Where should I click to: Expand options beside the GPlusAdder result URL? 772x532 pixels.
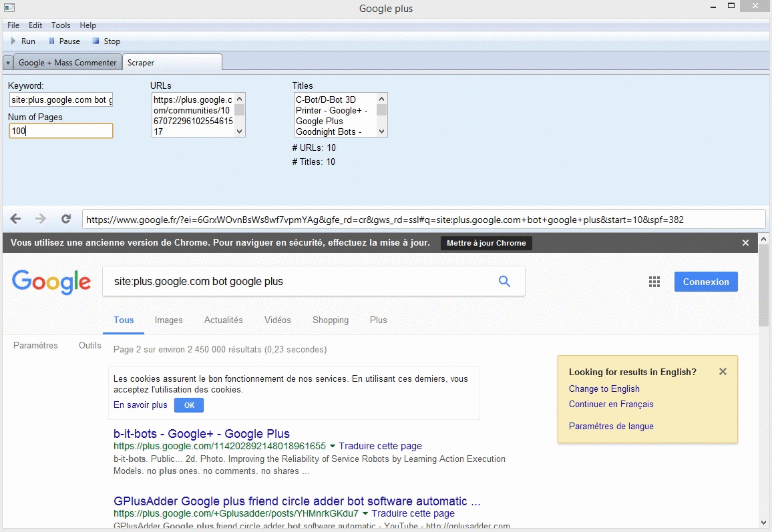pos(365,514)
